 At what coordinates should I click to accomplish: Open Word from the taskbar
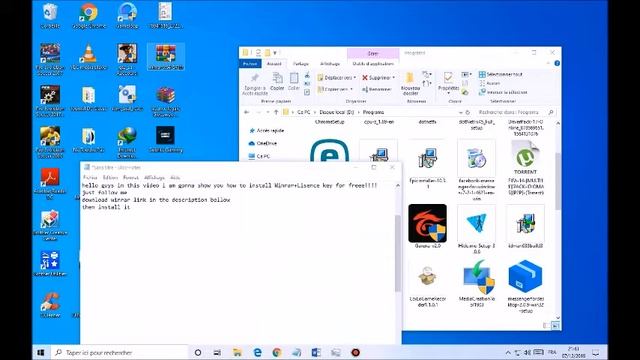pyautogui.click(x=316, y=352)
